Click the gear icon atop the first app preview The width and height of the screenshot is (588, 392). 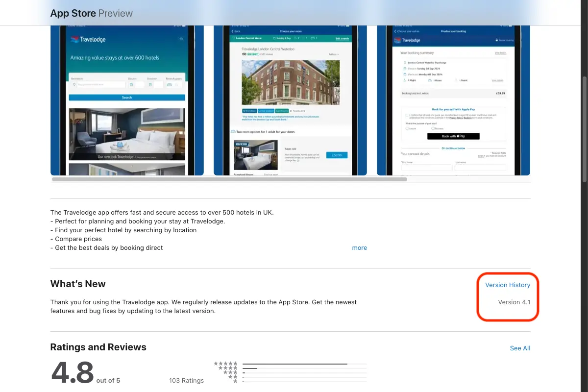[x=181, y=39]
